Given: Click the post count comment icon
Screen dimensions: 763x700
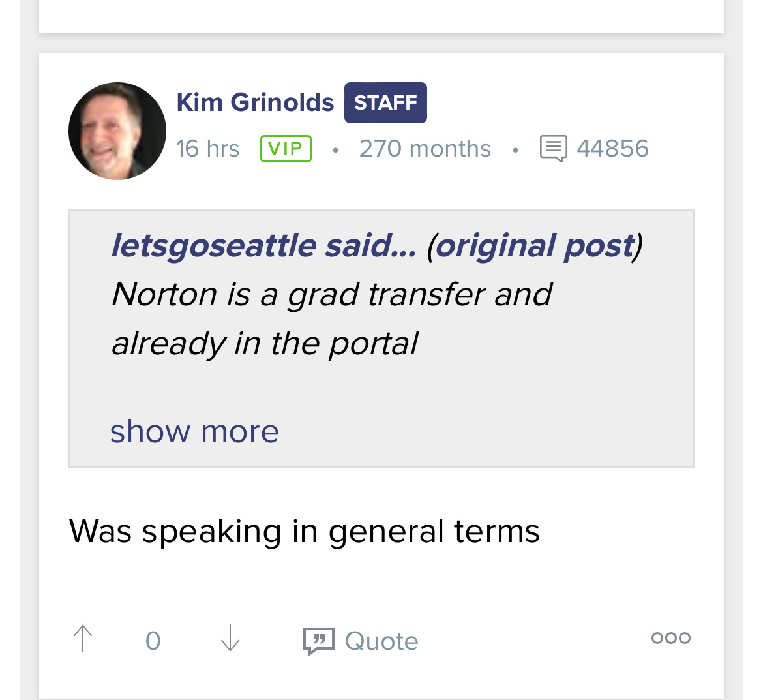Looking at the screenshot, I should coord(554,149).
